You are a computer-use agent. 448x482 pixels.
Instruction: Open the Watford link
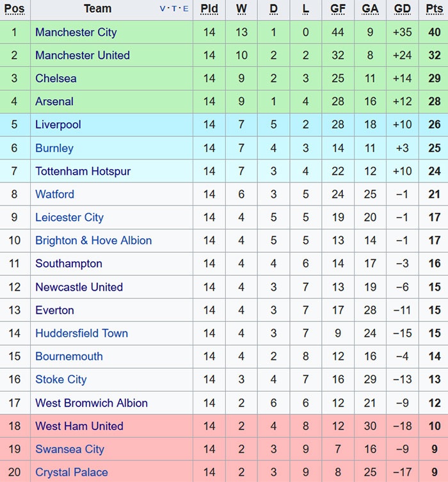54,194
